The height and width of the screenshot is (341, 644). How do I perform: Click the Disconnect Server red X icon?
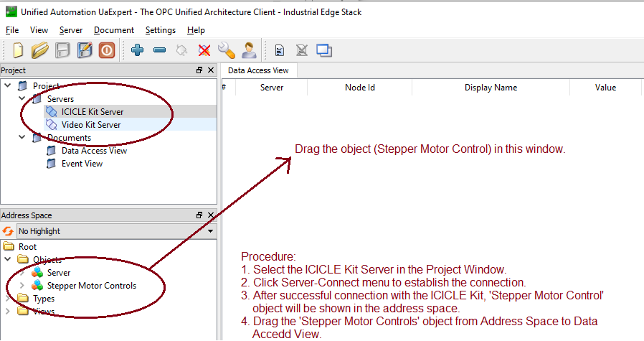point(204,50)
